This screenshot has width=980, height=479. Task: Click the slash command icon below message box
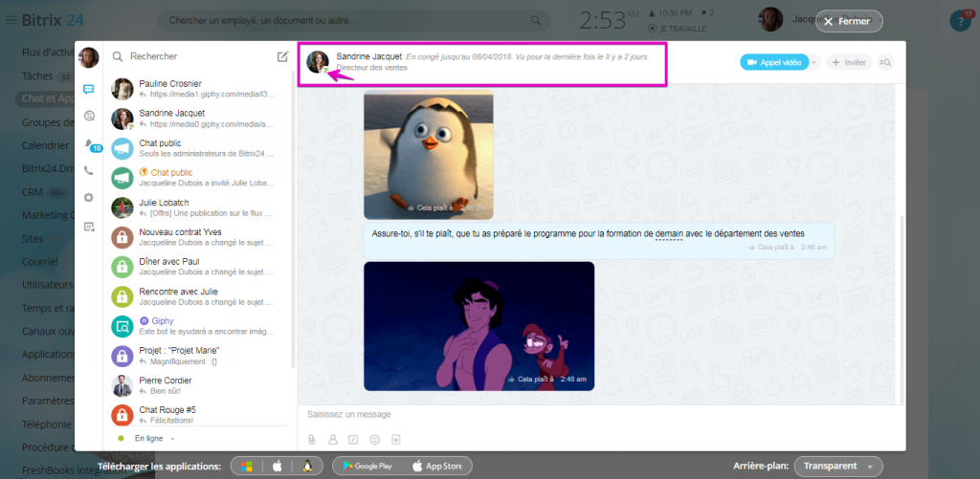coord(353,440)
